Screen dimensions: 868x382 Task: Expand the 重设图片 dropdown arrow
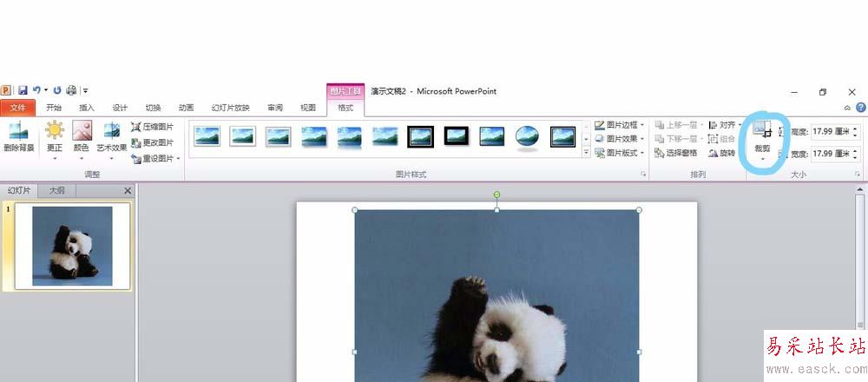pos(178,159)
